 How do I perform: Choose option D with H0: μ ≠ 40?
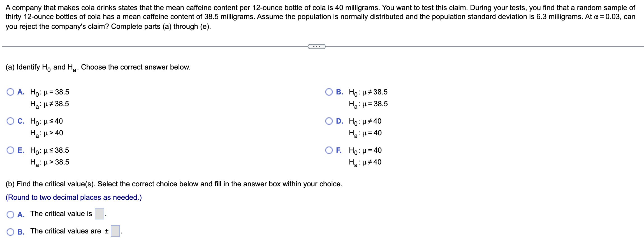point(329,121)
